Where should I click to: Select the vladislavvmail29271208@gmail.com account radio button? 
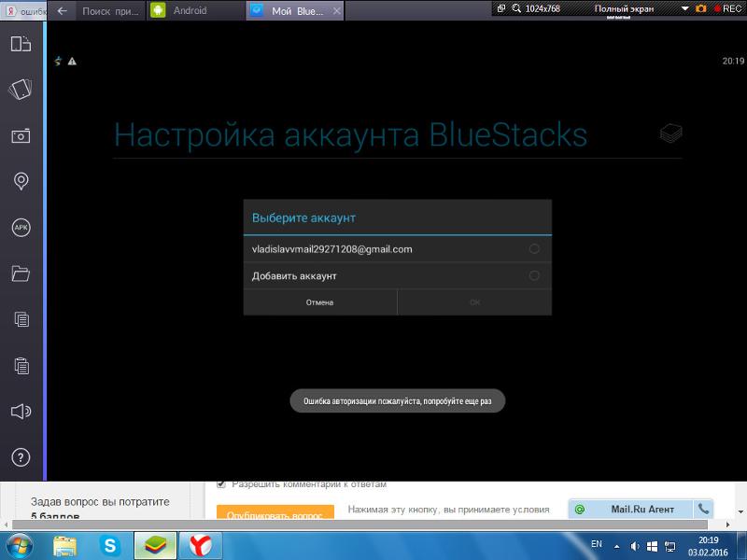534,249
